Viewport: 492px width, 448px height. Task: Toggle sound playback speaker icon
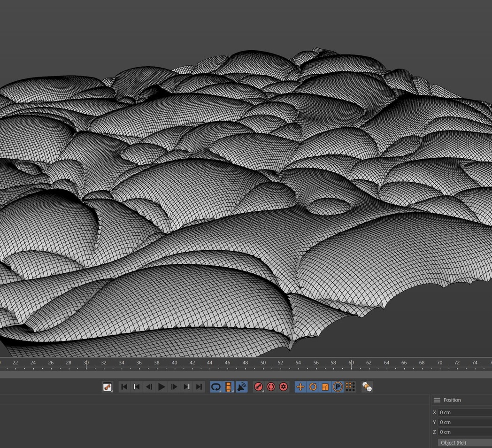[x=241, y=387]
